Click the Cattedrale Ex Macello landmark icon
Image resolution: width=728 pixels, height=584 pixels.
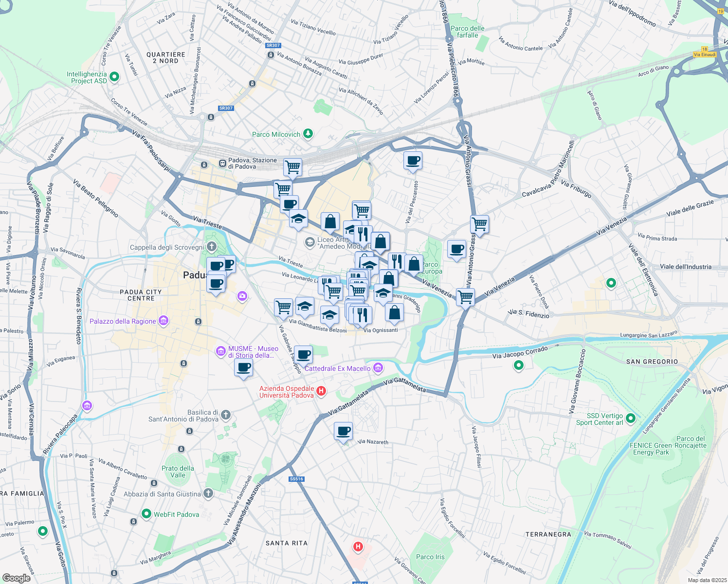click(x=378, y=367)
